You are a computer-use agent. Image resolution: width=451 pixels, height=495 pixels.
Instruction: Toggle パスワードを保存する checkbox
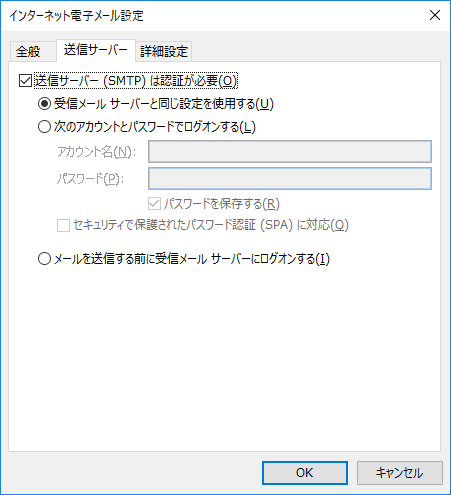pos(154,204)
